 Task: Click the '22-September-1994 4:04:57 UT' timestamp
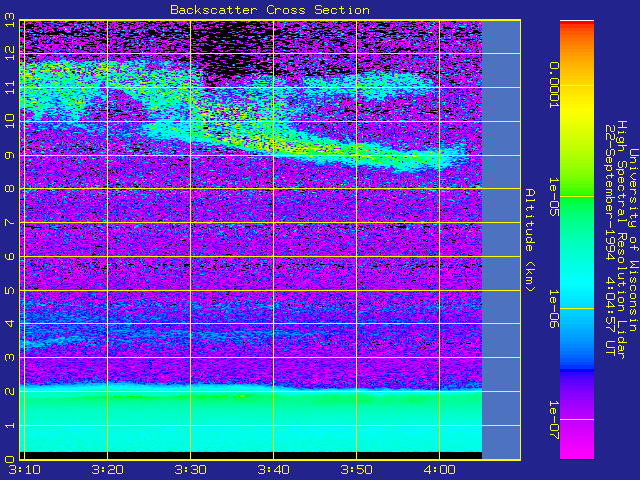point(610,240)
